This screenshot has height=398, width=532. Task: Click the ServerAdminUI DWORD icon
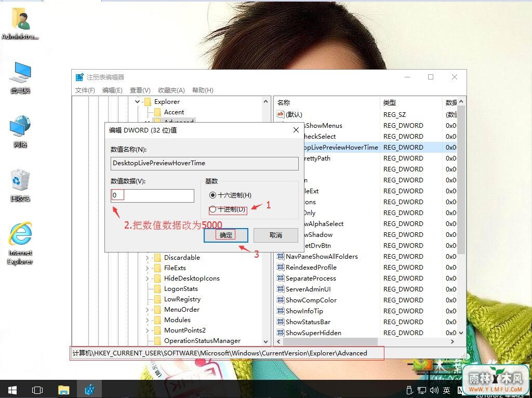pos(280,289)
